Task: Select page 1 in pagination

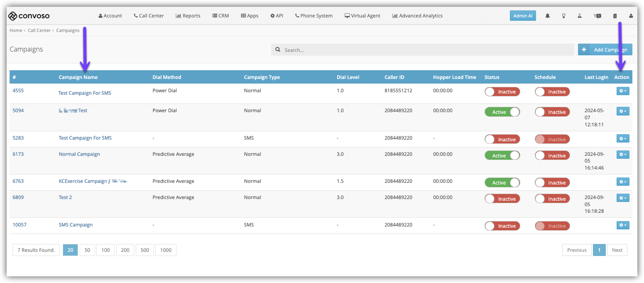Action: coord(599,250)
